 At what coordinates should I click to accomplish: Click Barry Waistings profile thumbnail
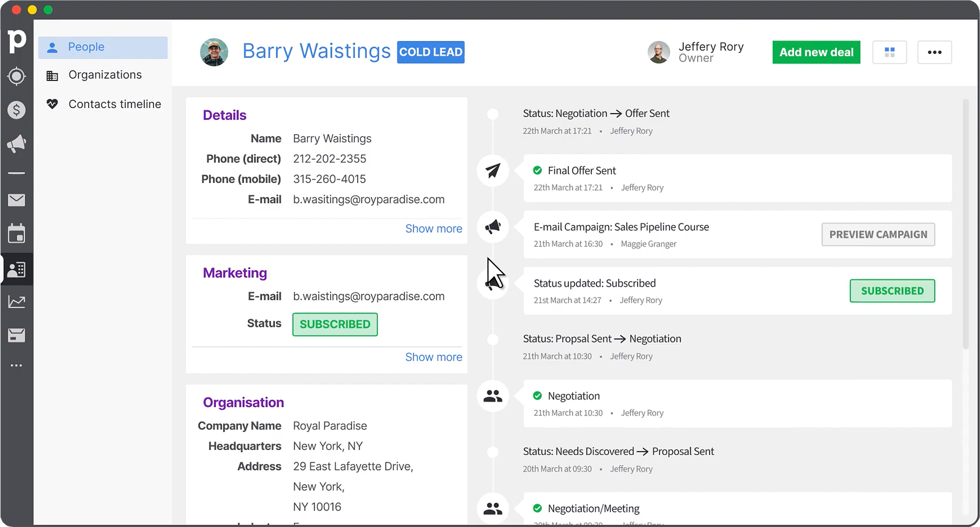(215, 51)
